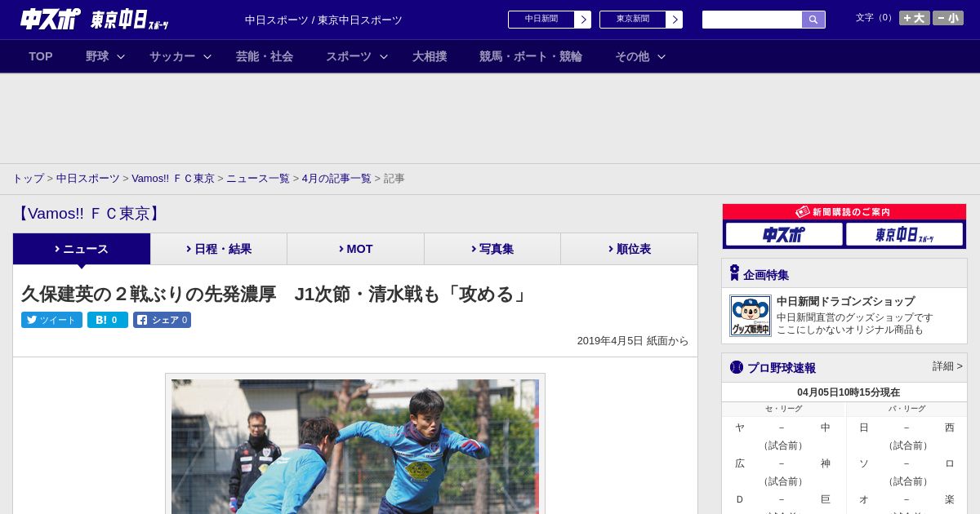Image resolution: width=980 pixels, height=514 pixels.
Task: Open 大相撲 navigation item
Action: [x=430, y=56]
